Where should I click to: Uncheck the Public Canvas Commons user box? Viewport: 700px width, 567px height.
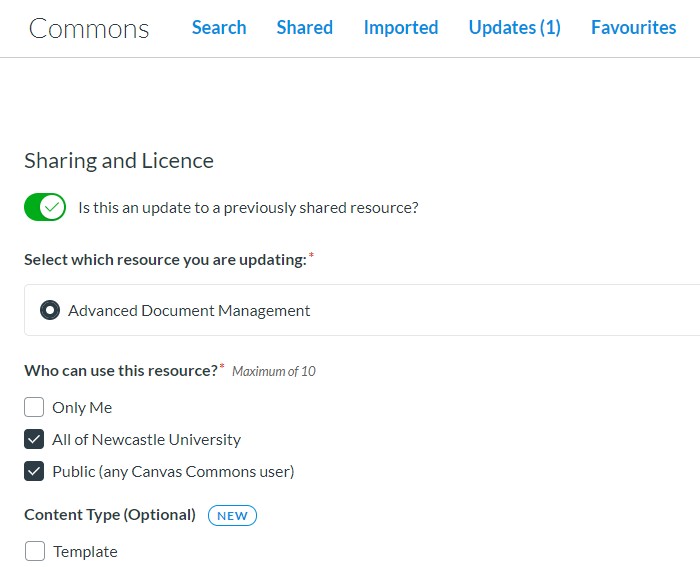34,471
